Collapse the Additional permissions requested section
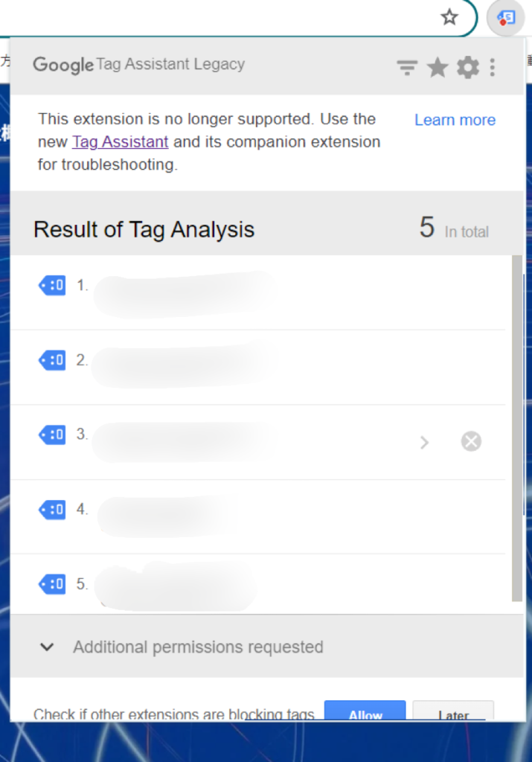The width and height of the screenshot is (532, 762). click(x=47, y=647)
